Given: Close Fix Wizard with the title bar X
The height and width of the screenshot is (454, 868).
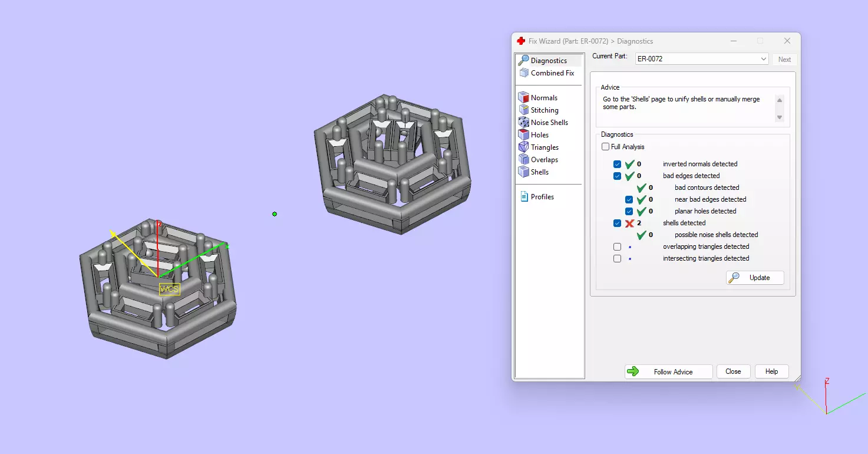Looking at the screenshot, I should click(x=787, y=41).
